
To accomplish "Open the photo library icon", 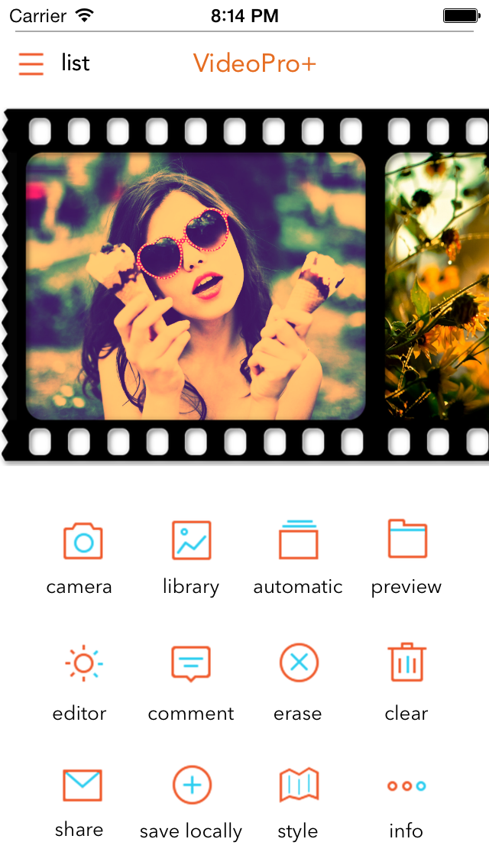I will pos(191,540).
